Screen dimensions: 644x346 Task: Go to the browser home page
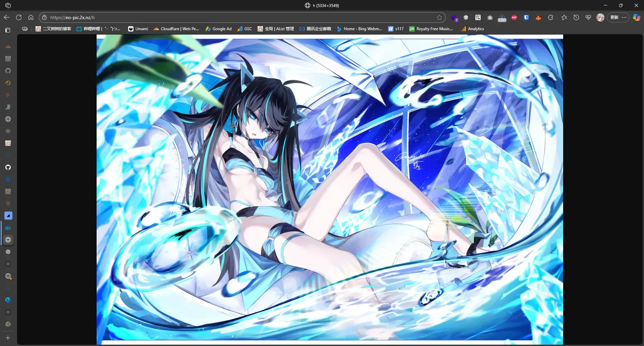31,17
